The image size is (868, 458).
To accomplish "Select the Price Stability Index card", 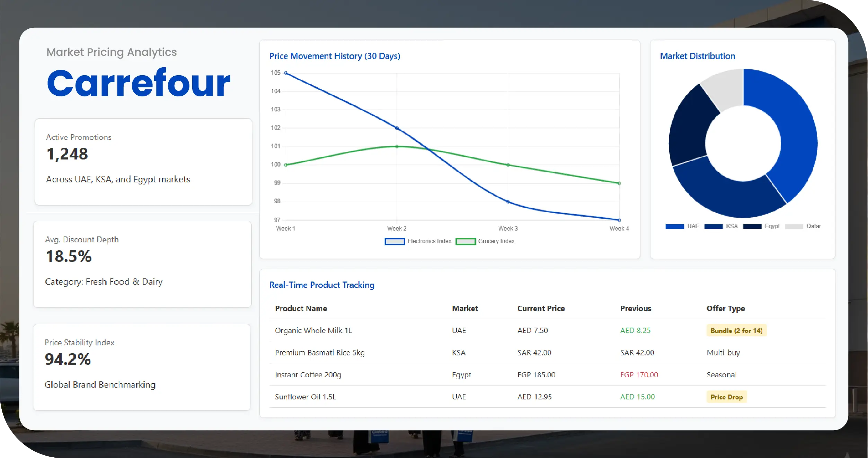I will click(142, 367).
